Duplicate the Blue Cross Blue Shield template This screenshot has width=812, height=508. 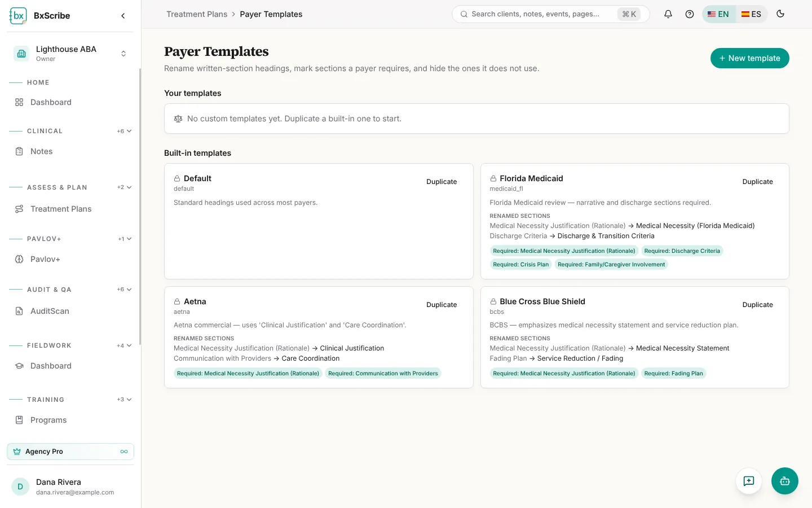757,305
